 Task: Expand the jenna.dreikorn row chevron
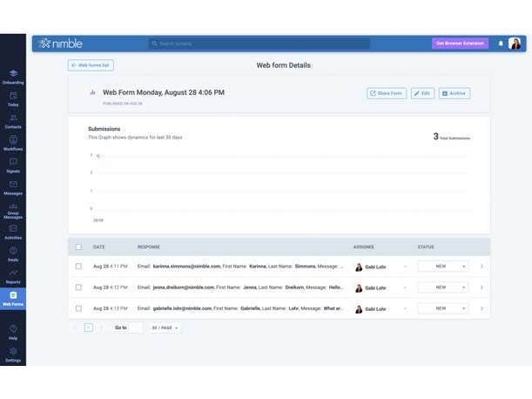pos(481,287)
